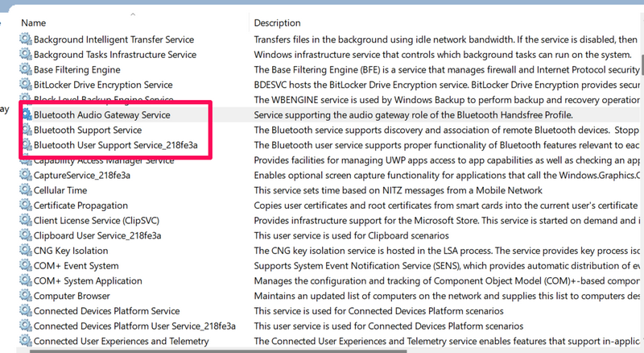Viewport: 644px width, 353px height.
Task: Select Connected User Experiences and Telemetry service
Action: [x=121, y=341]
